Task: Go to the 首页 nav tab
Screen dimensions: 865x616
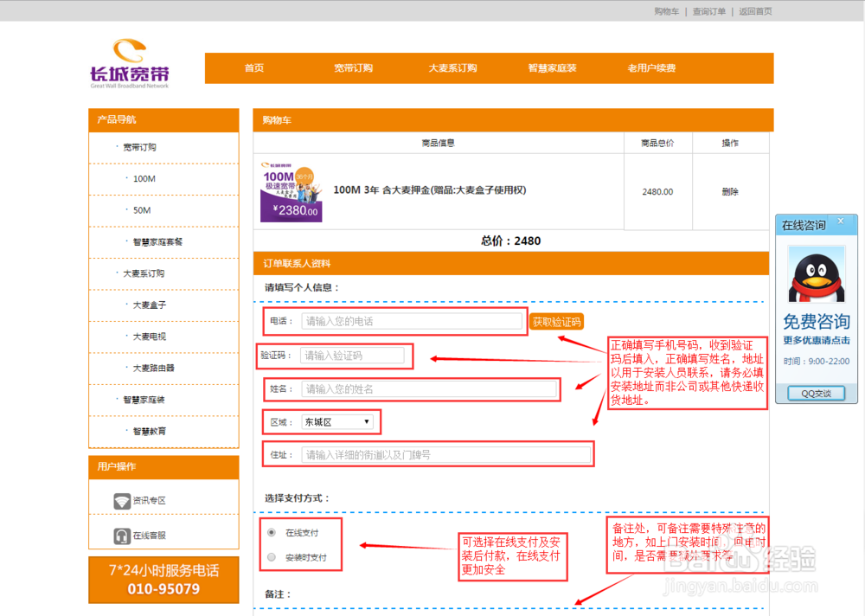Action: pyautogui.click(x=254, y=67)
